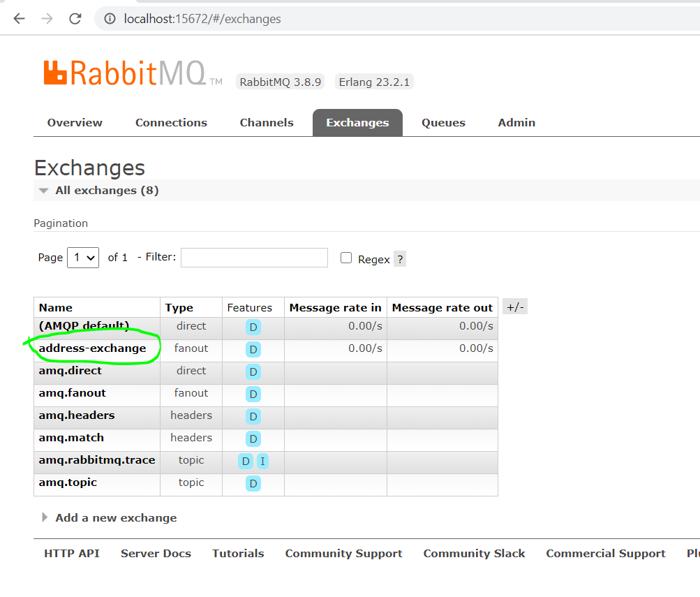Click the Erlang 23.2.1 version label
Image resolution: width=700 pixels, height=597 pixels.
pyautogui.click(x=374, y=82)
